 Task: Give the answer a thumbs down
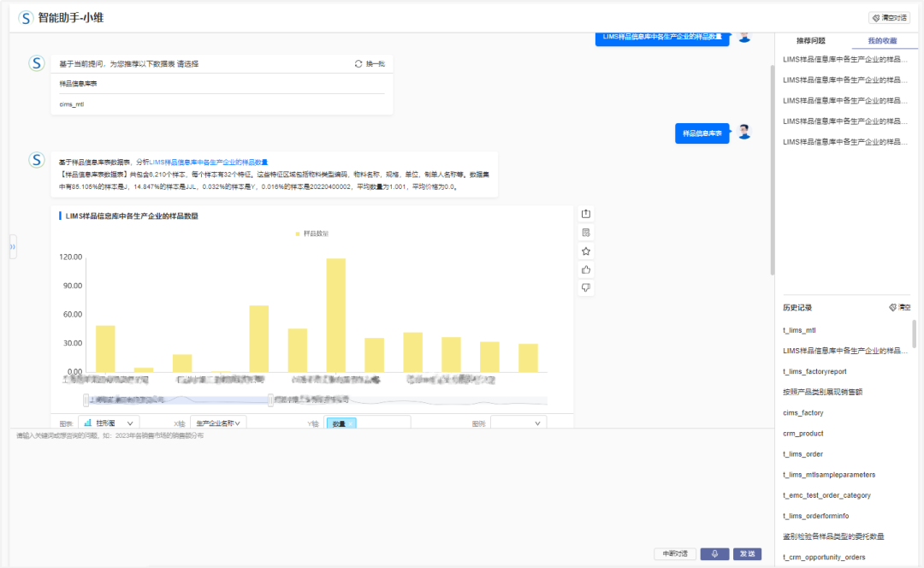pyautogui.click(x=586, y=288)
